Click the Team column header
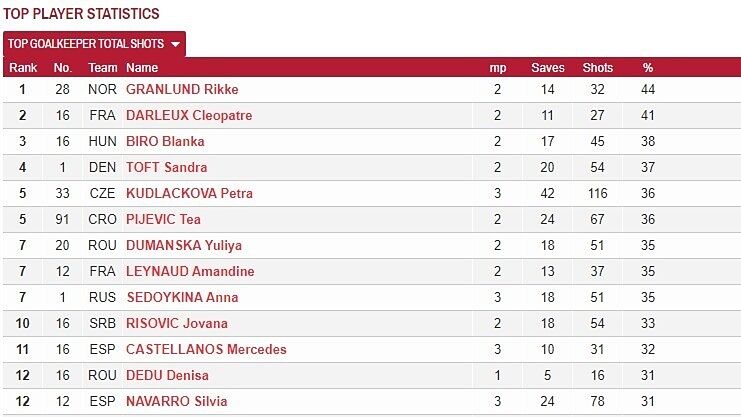 (103, 68)
